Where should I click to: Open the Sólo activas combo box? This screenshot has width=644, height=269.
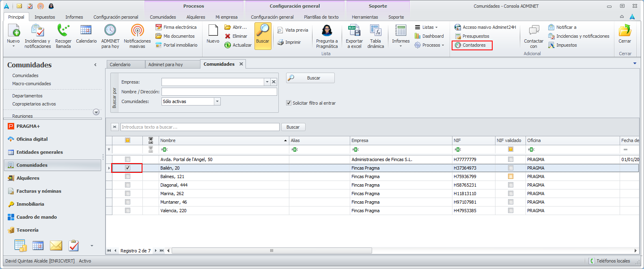click(x=191, y=101)
